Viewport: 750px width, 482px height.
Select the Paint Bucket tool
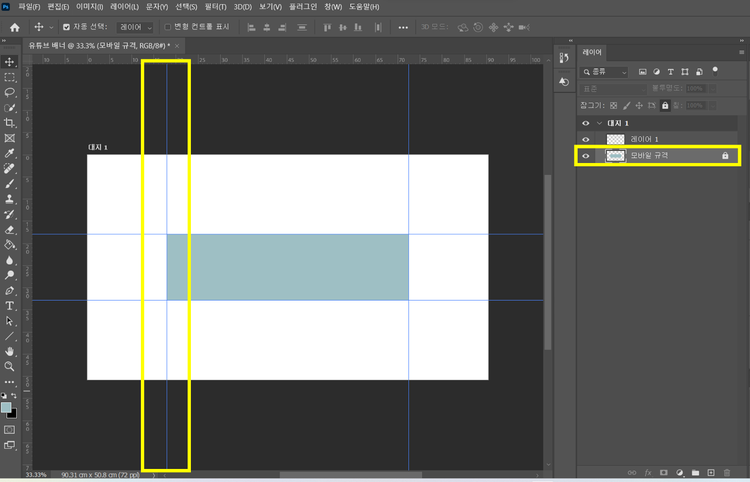point(10,245)
